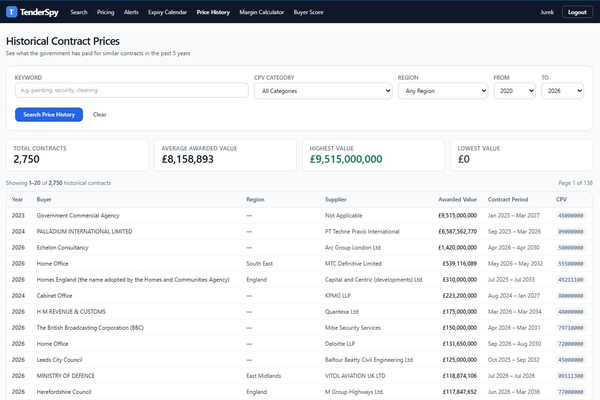This screenshot has width=600, height=400.
Task: Click the TenderSpy logo icon
Action: click(11, 12)
